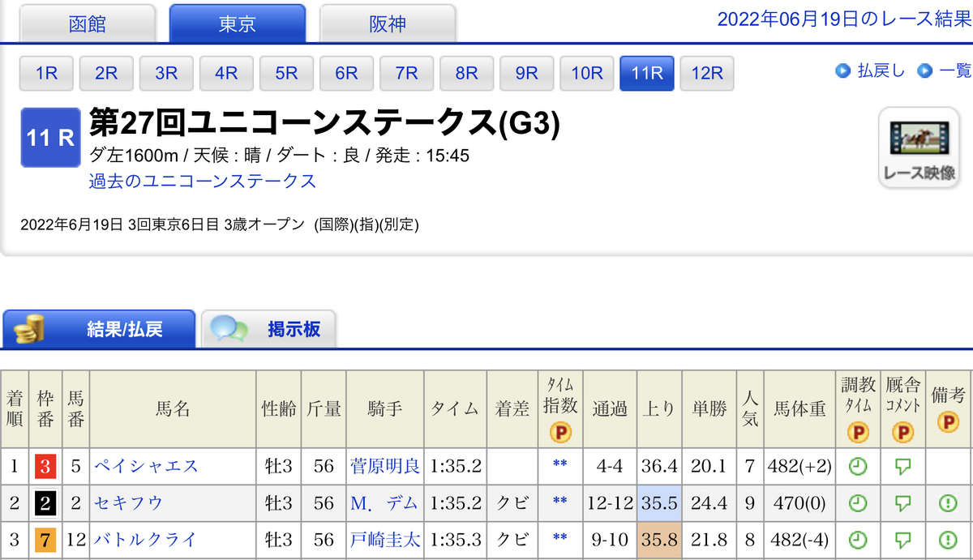The height and width of the screenshot is (560, 973).
Task: Click the 単勝 column header
Action: tap(709, 410)
